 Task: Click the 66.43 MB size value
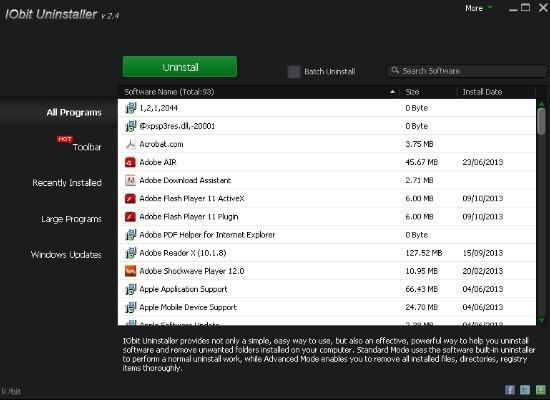click(422, 289)
